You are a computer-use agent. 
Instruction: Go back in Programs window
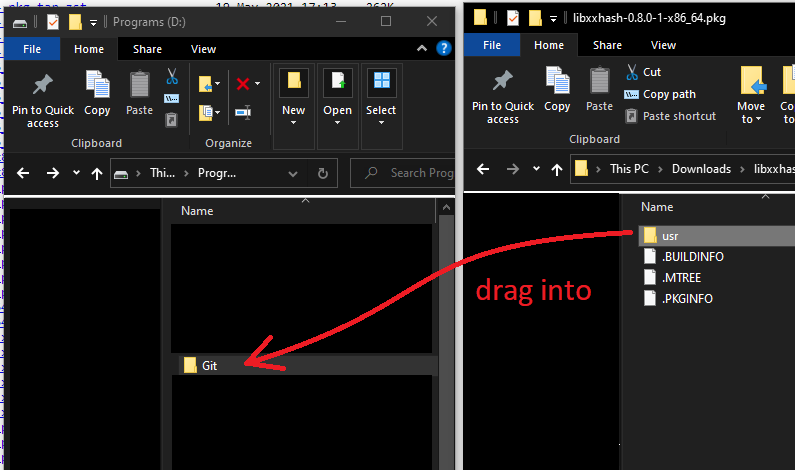pos(23,173)
